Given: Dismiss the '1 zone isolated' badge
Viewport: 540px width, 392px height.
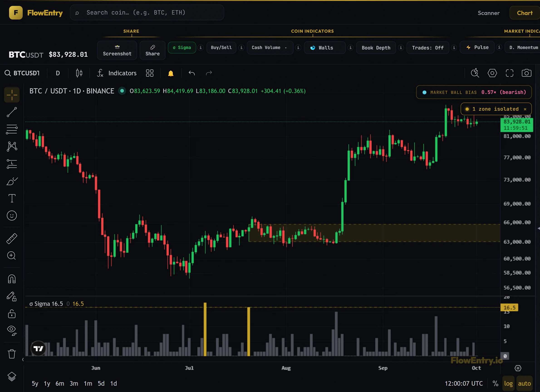Looking at the screenshot, I should tap(525, 109).
